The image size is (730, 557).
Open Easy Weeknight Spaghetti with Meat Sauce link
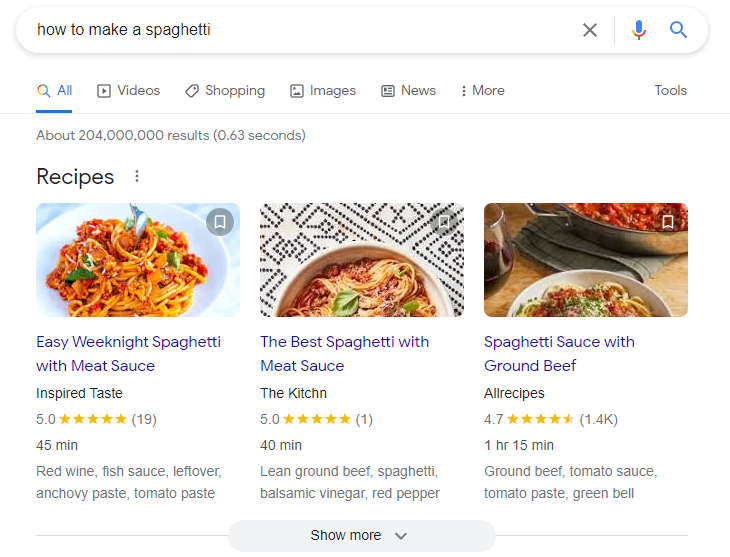tap(128, 353)
